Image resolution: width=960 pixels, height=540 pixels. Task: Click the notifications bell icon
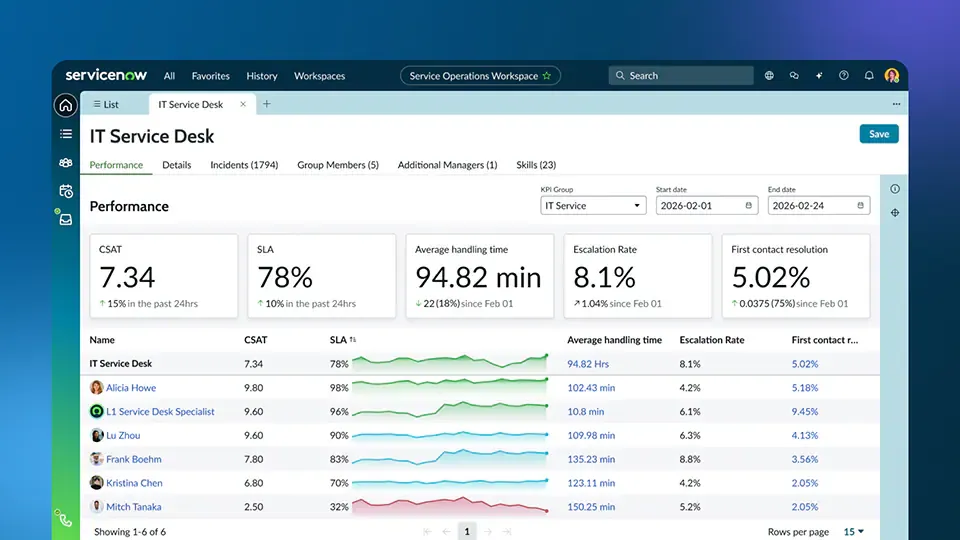[869, 75]
